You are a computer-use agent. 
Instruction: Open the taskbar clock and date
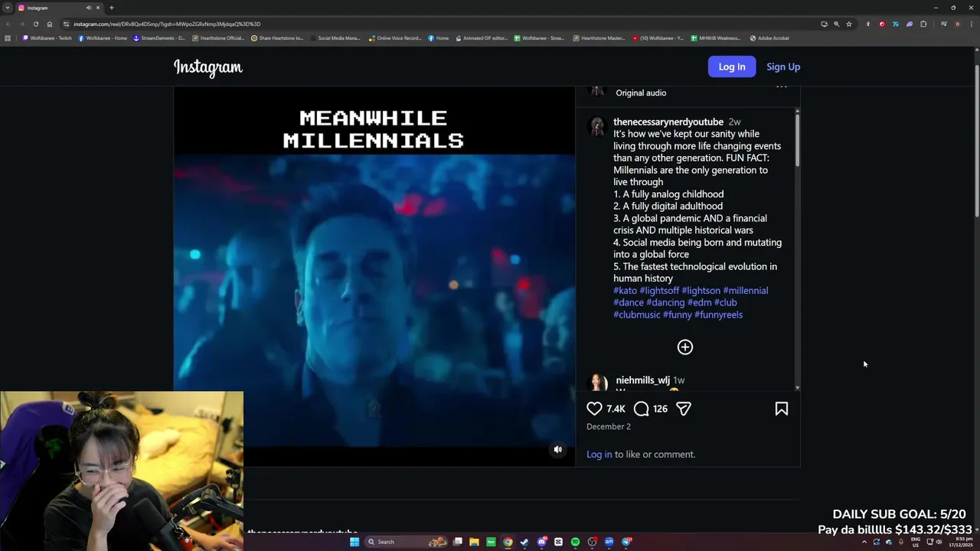pyautogui.click(x=962, y=542)
